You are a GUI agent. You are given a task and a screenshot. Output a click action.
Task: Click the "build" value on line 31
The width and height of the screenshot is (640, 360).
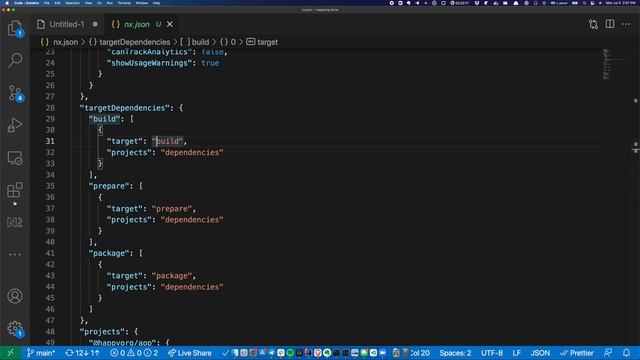click(167, 141)
